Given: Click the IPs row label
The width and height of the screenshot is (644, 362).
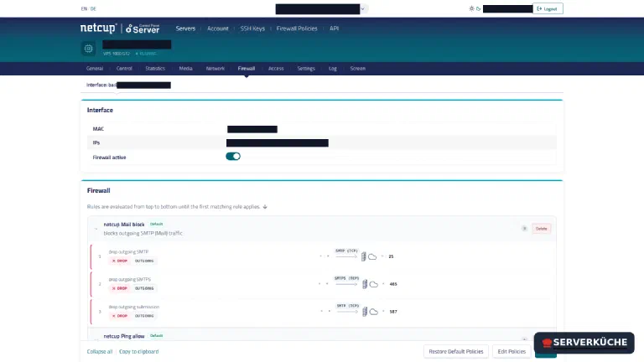Looking at the screenshot, I should 96,142.
